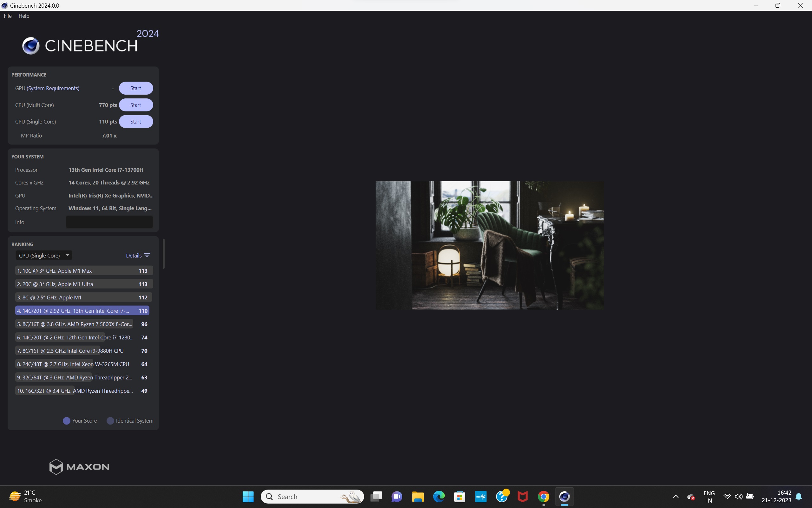Open the myHP app from the taskbar
This screenshot has width=812, height=508.
[481, 496]
